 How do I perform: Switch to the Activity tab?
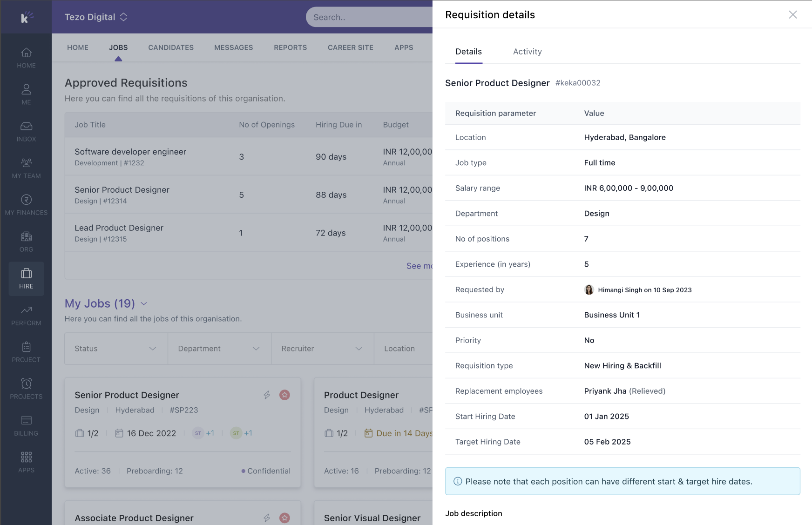pos(527,52)
